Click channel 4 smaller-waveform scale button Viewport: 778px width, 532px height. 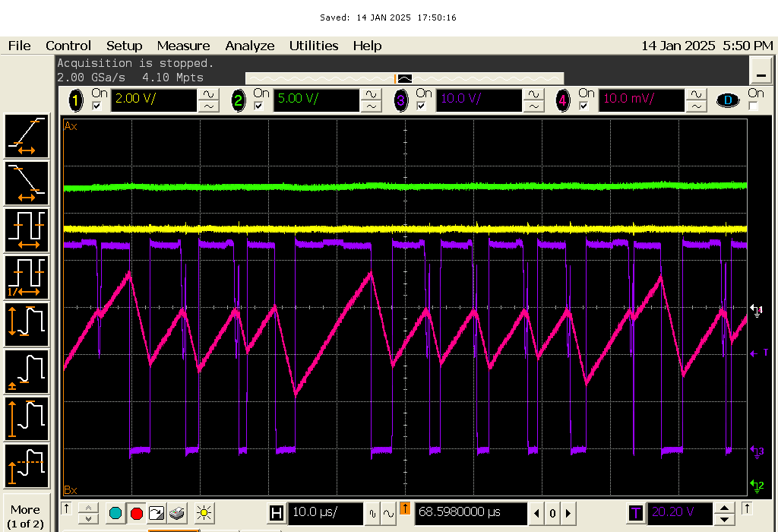[x=696, y=106]
